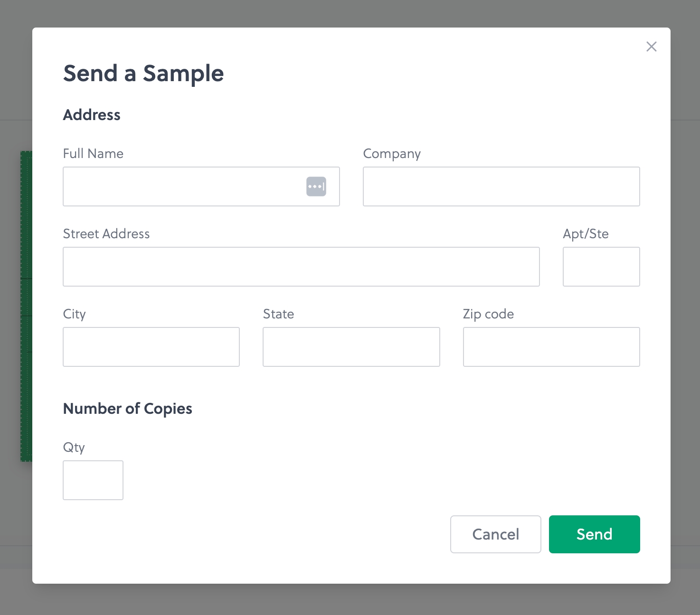The height and width of the screenshot is (615, 700).
Task: Close the Send a Sample dialog
Action: [x=651, y=47]
